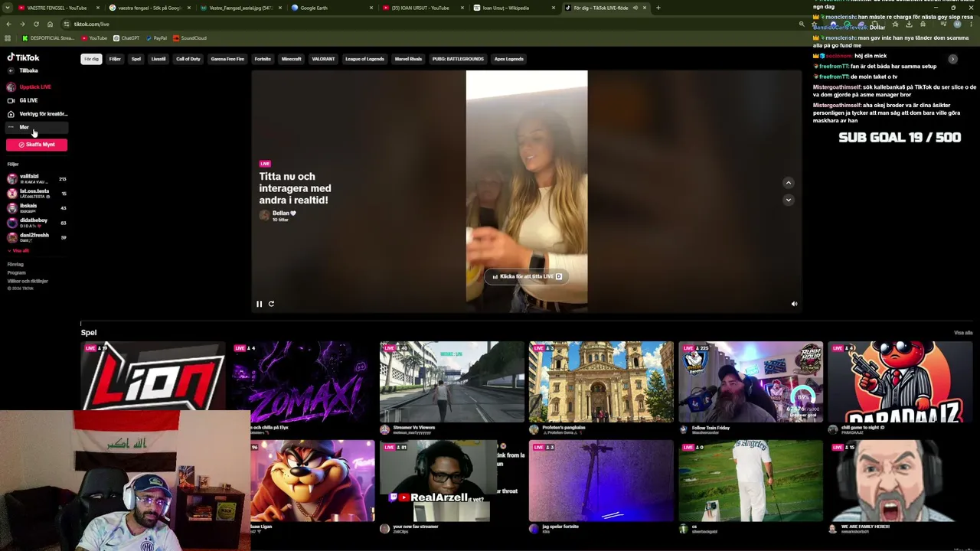Select the Fortnite category chip
This screenshot has height=551, width=980.
click(x=263, y=59)
